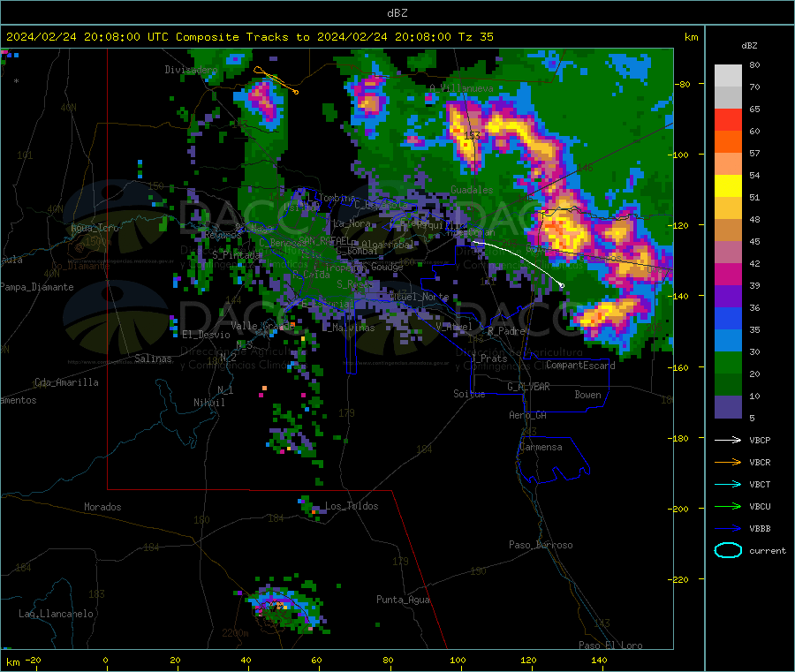
Task: Click the 'Valle_Grande' location label
Action: pos(262,326)
